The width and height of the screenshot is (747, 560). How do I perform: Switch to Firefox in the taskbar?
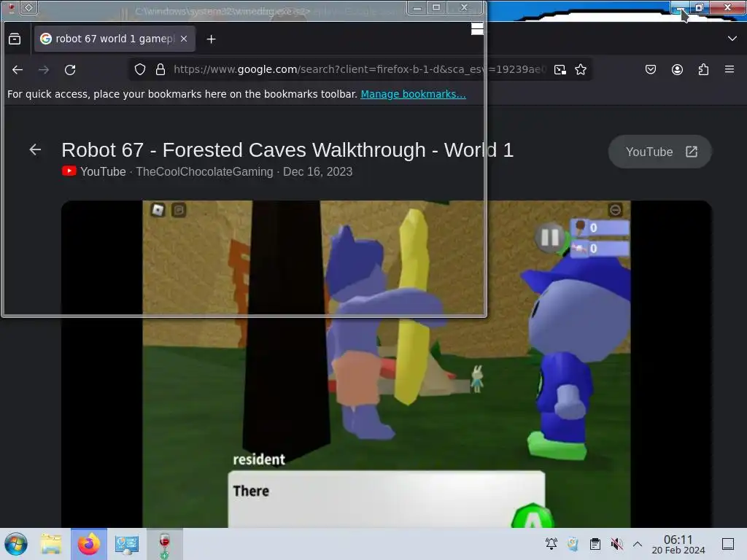coord(89,544)
